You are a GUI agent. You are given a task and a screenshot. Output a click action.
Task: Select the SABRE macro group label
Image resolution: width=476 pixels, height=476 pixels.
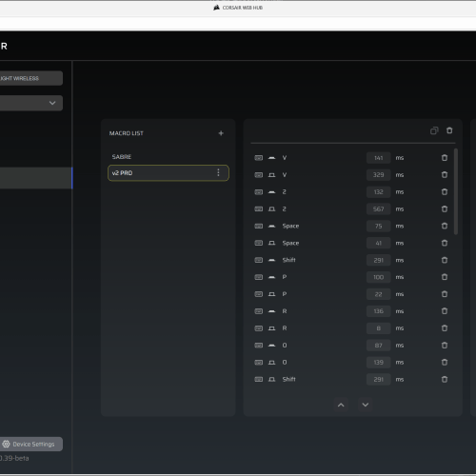click(122, 157)
